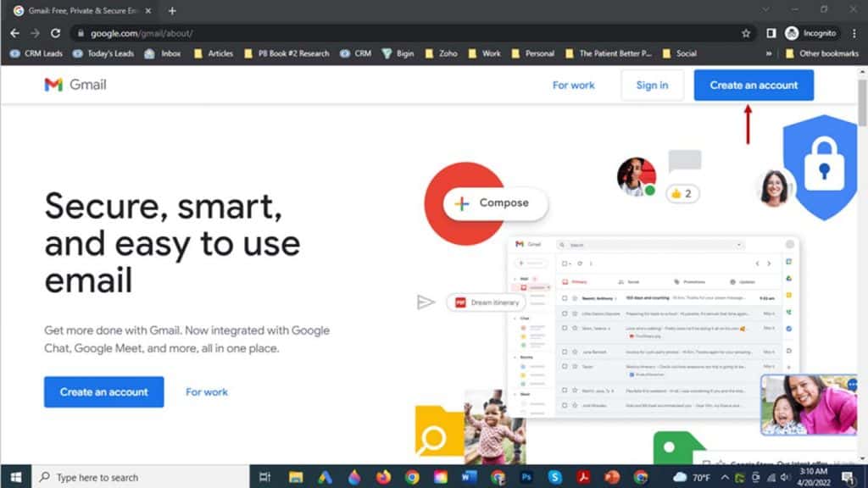Select the Gmail: Free, Private & Secure tab
This screenshot has width=868, height=488.
83,10
